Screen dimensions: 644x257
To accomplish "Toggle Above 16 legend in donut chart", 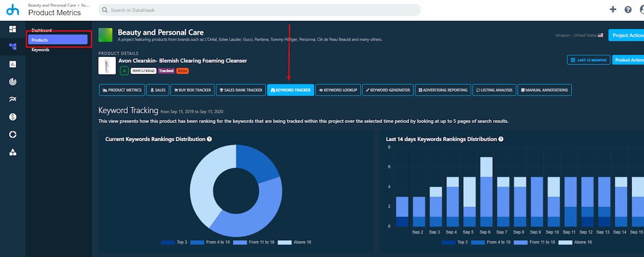I will pyautogui.click(x=294, y=243).
